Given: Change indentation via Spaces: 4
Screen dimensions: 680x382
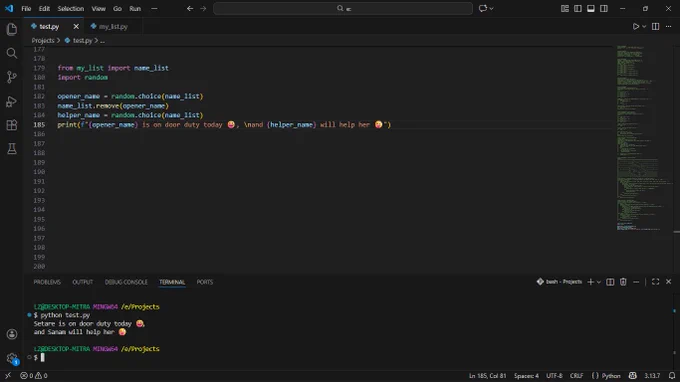Looking at the screenshot, I should [526, 376].
